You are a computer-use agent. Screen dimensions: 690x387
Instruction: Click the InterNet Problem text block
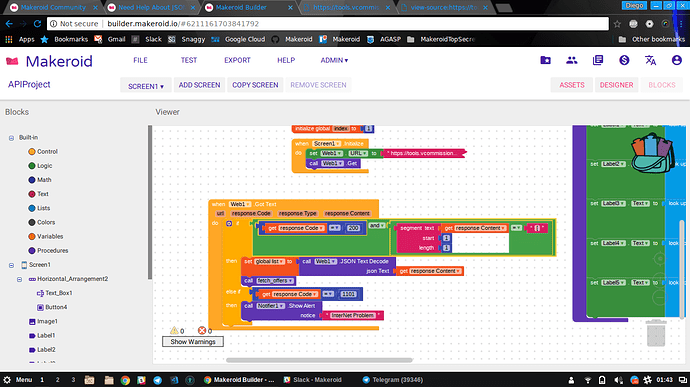pyautogui.click(x=352, y=315)
